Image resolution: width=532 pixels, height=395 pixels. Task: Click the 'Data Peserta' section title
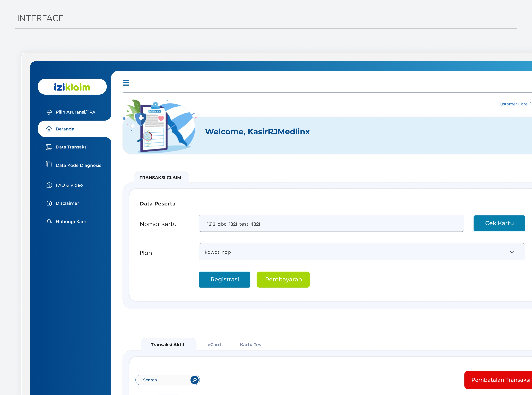pyautogui.click(x=158, y=204)
